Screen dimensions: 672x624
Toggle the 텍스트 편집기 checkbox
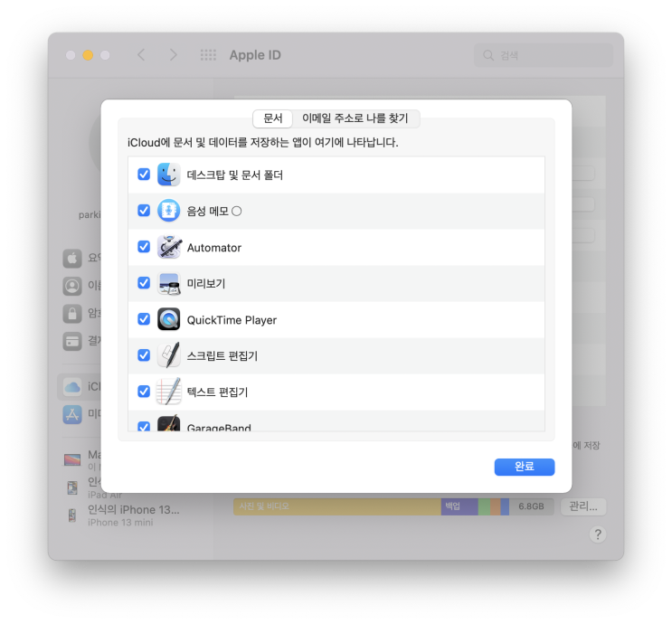(x=144, y=392)
